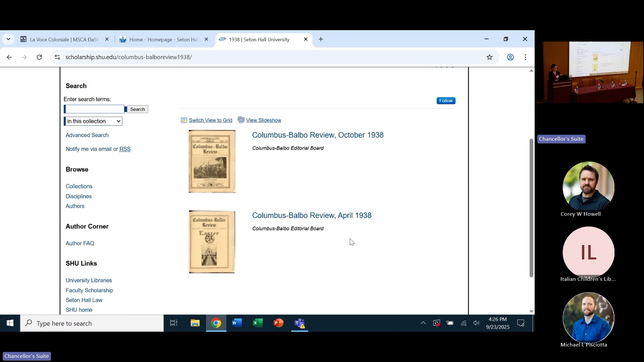This screenshot has height=362, width=644.
Task: Show hidden system tray icons
Action: coord(423,323)
